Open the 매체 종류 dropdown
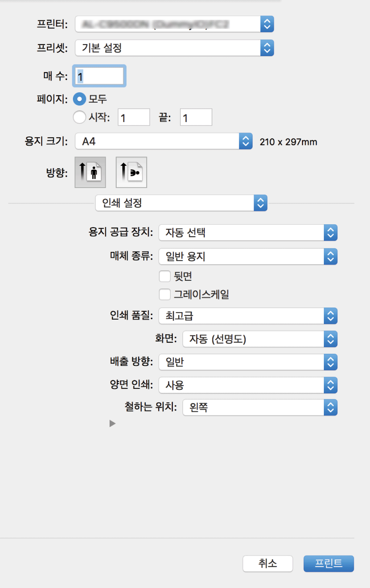 pyautogui.click(x=248, y=256)
